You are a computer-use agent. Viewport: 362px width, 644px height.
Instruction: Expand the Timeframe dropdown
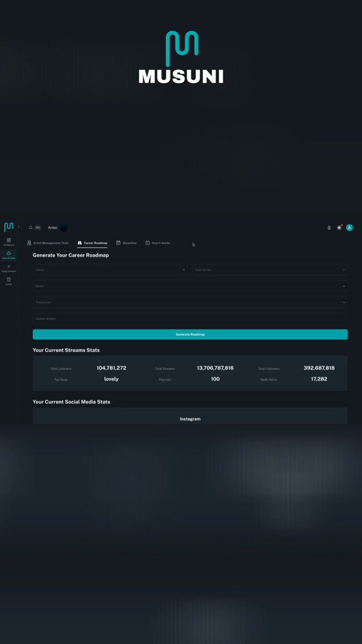coord(190,302)
